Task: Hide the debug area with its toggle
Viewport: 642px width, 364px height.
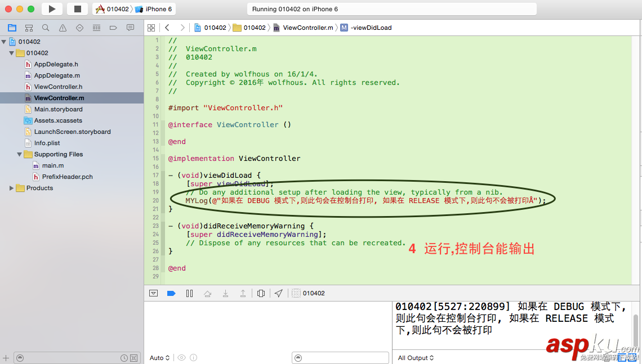Action: point(153,293)
